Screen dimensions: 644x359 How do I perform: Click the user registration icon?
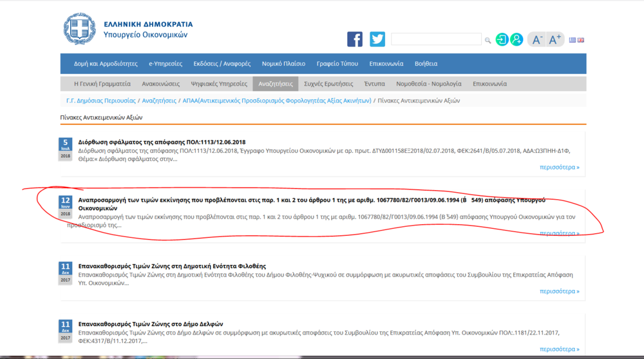click(516, 39)
